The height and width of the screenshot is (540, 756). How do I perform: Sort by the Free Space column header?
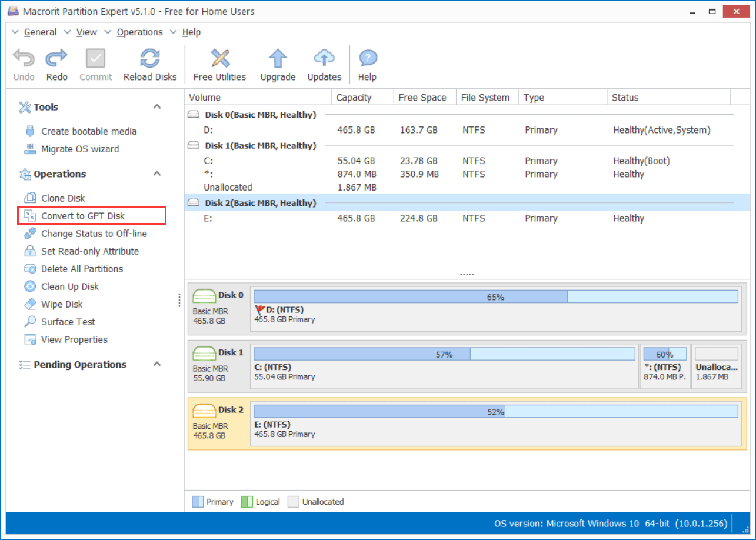coord(425,98)
